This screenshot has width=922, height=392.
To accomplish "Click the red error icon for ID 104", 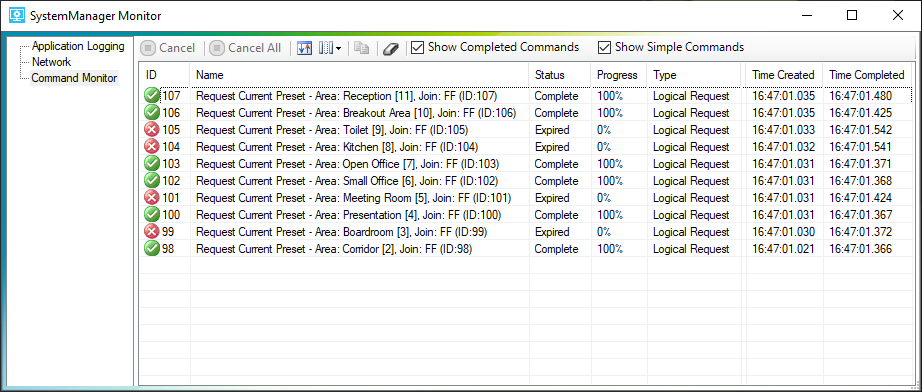I will click(x=152, y=146).
